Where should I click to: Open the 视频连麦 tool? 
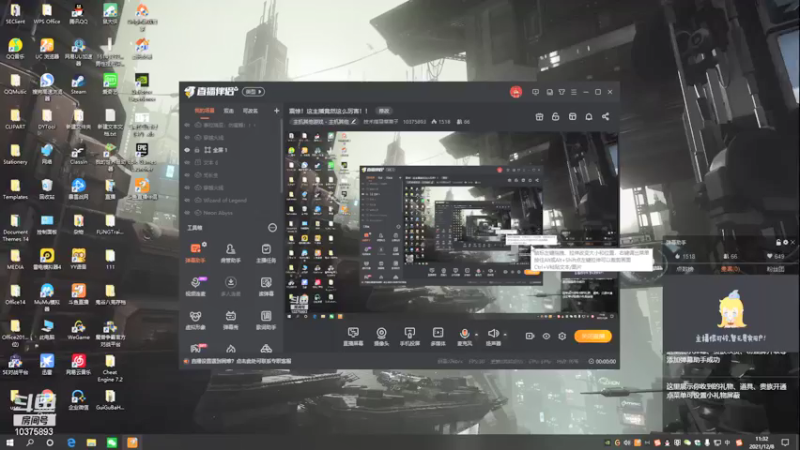click(195, 286)
